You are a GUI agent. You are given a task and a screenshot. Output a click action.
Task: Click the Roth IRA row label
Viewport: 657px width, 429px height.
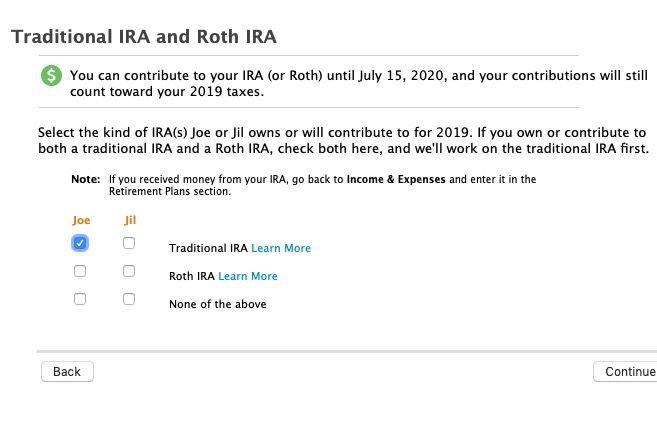(x=191, y=276)
